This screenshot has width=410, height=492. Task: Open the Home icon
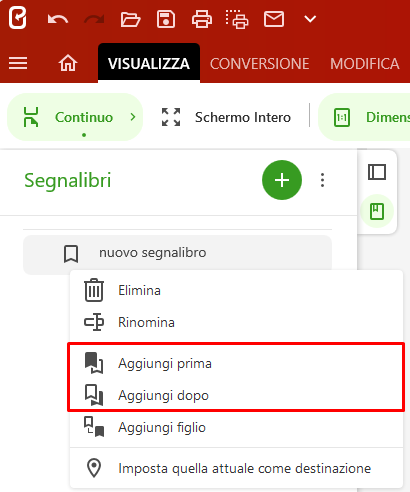(68, 63)
